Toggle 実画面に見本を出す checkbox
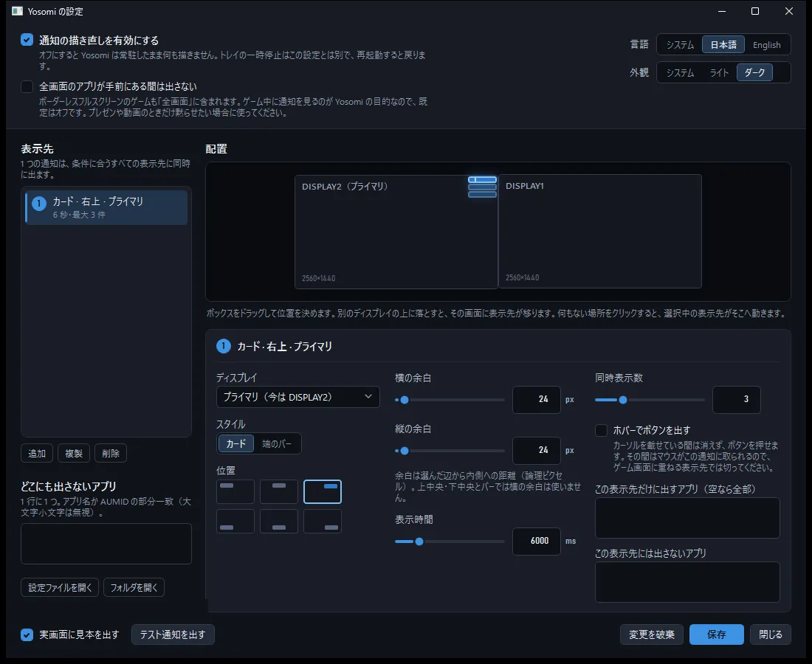 coord(27,634)
